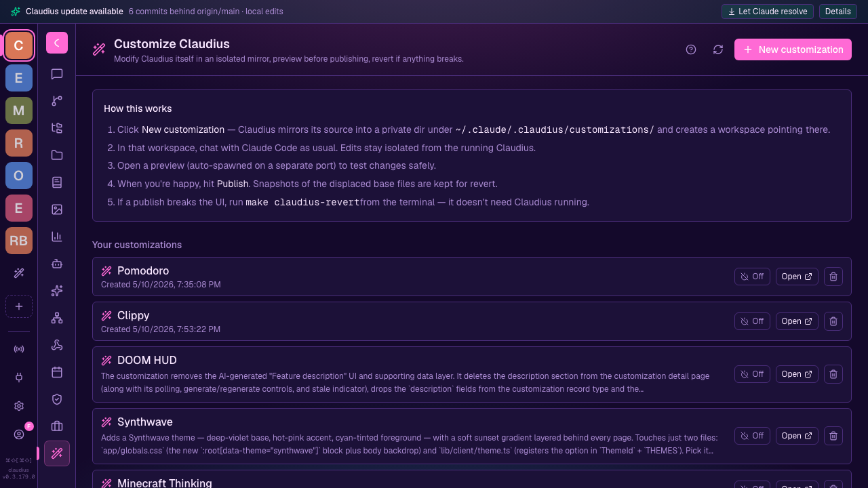Switch to the O workspace avatar
Screen dimensions: 868x488
pos(19,176)
